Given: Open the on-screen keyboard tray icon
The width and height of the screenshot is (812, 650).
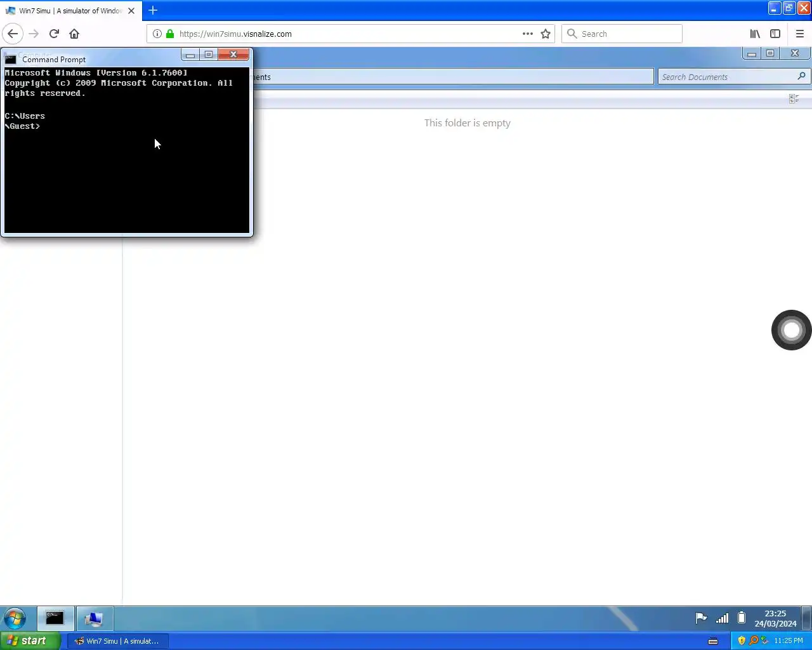Looking at the screenshot, I should point(713,641).
